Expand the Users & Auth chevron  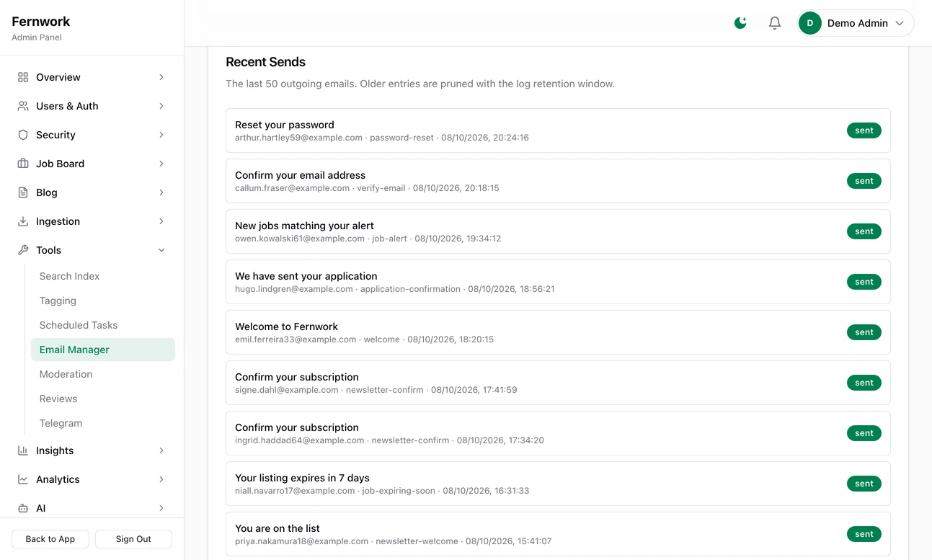161,106
